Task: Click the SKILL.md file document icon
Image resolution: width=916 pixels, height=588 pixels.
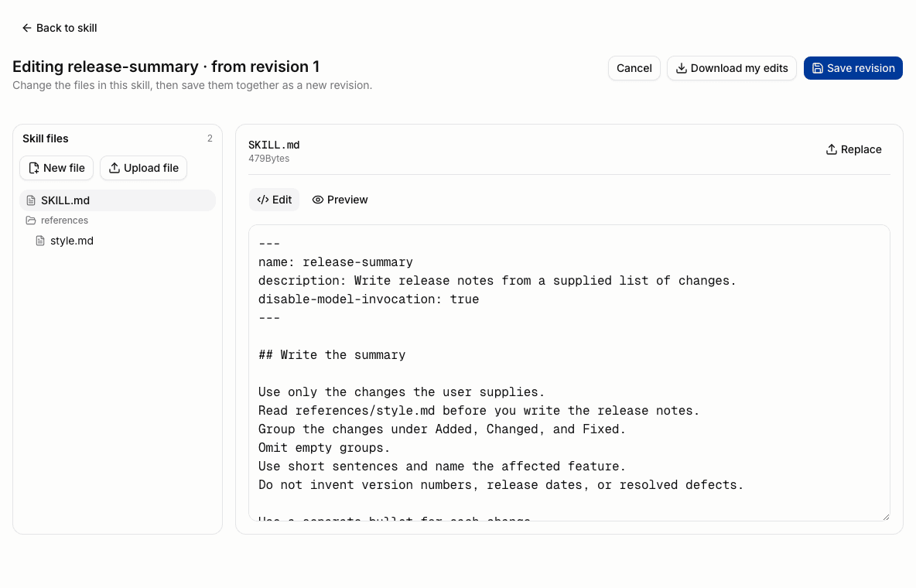Action: [x=31, y=200]
